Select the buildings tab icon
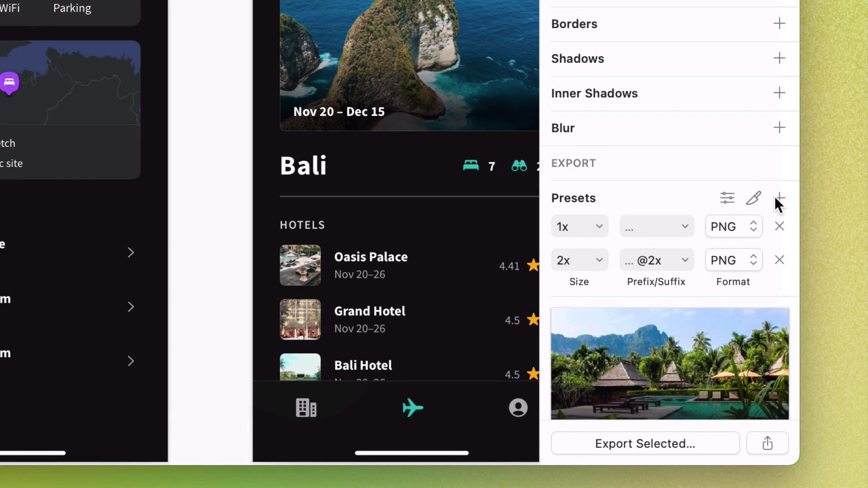The width and height of the screenshot is (868, 488). pos(306,408)
